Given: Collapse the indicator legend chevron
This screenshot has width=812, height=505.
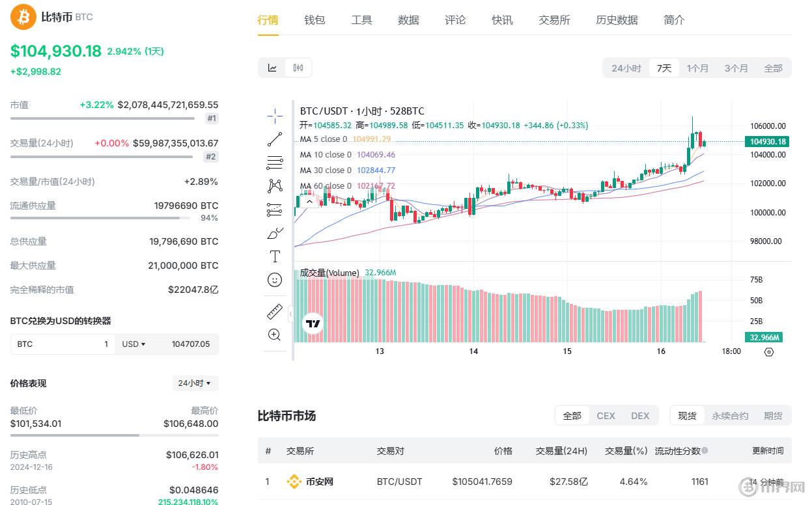Looking at the screenshot, I should [x=309, y=202].
